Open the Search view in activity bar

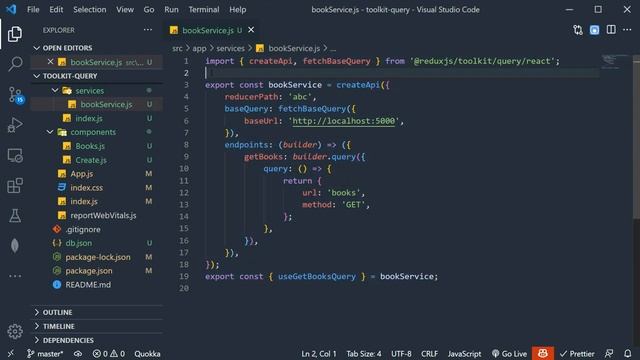point(15,64)
